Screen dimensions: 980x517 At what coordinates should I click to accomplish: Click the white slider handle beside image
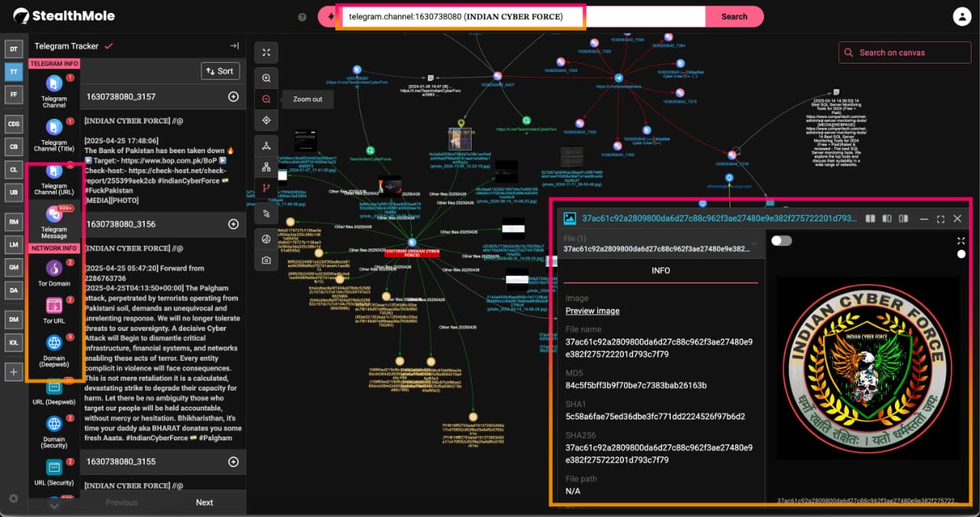(962, 254)
